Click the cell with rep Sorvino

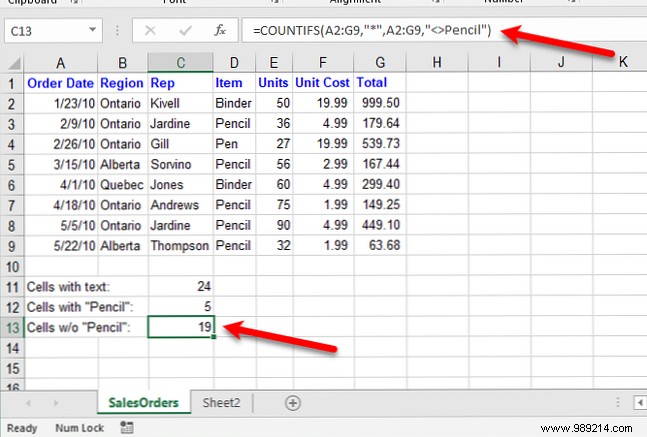tap(181, 164)
